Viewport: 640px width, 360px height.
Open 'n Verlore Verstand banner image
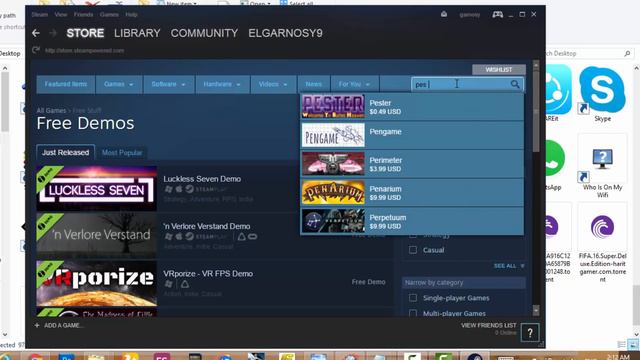point(97,236)
